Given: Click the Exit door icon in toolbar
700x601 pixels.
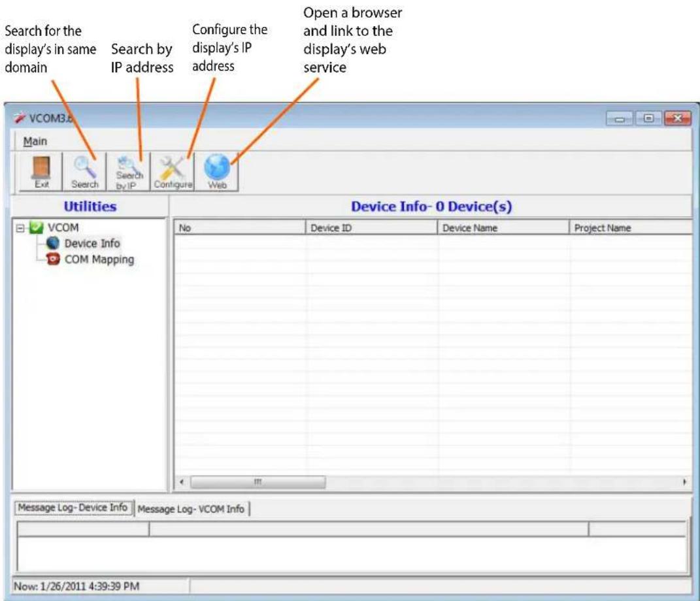Looking at the screenshot, I should pyautogui.click(x=41, y=172).
